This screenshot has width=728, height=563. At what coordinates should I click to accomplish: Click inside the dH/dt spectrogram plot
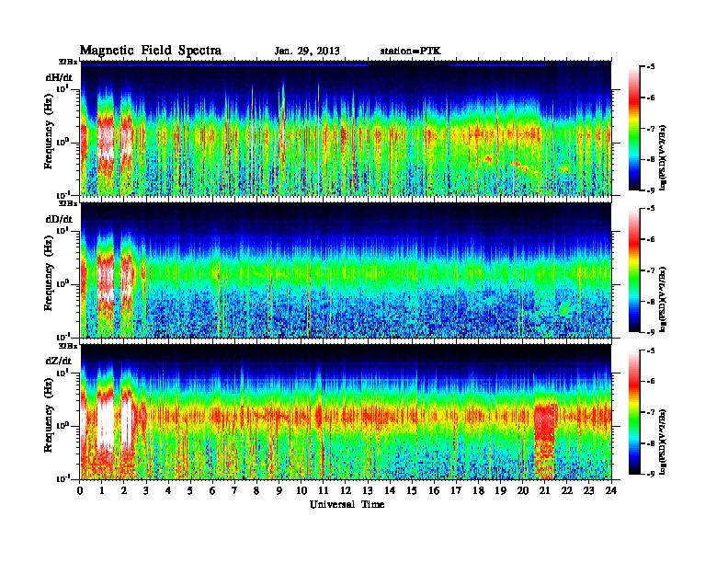[x=346, y=128]
